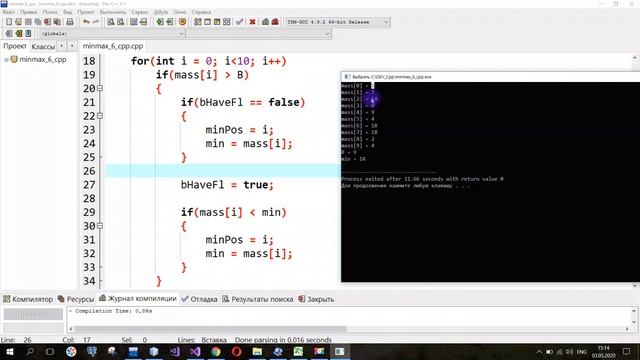640x360 pixels.
Task: Open the Проект menu
Action: pyautogui.click(x=86, y=12)
